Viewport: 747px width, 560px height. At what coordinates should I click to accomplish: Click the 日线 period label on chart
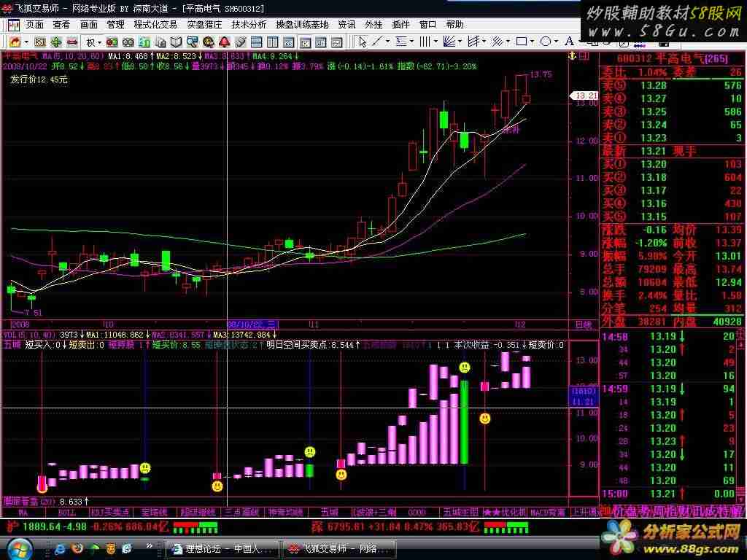click(x=583, y=323)
